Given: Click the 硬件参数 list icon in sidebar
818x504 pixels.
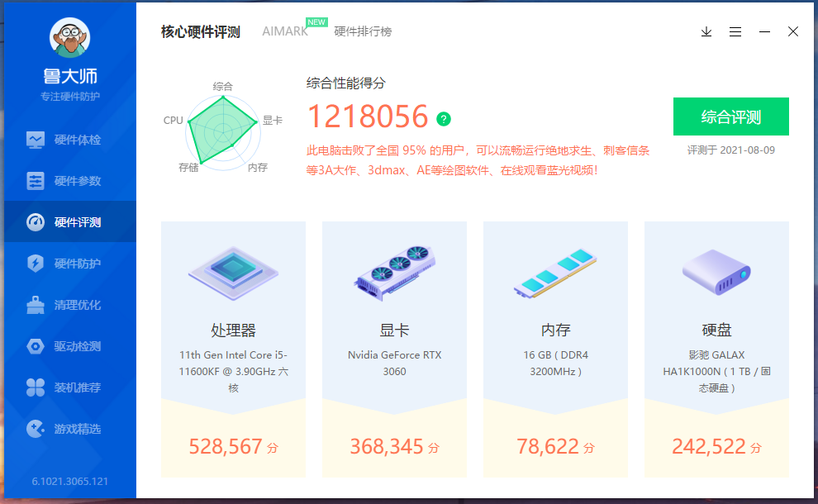Looking at the screenshot, I should click(36, 181).
